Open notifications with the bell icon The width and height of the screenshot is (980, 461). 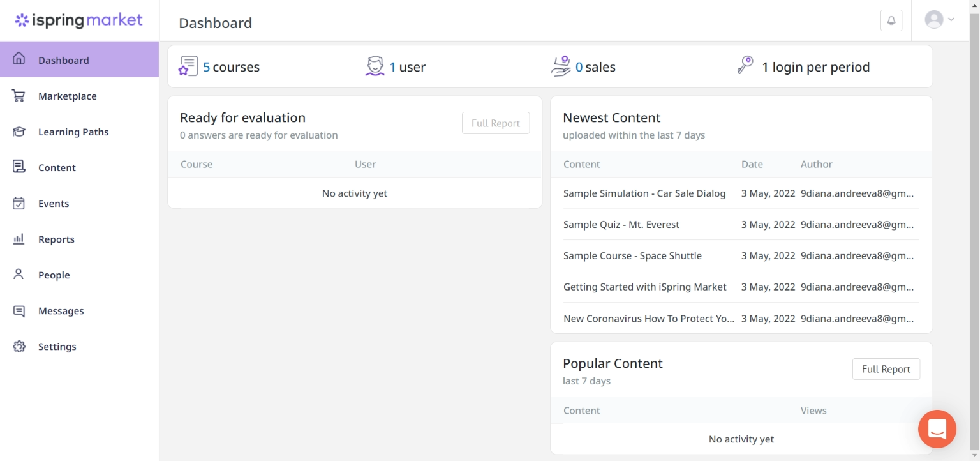point(891,20)
